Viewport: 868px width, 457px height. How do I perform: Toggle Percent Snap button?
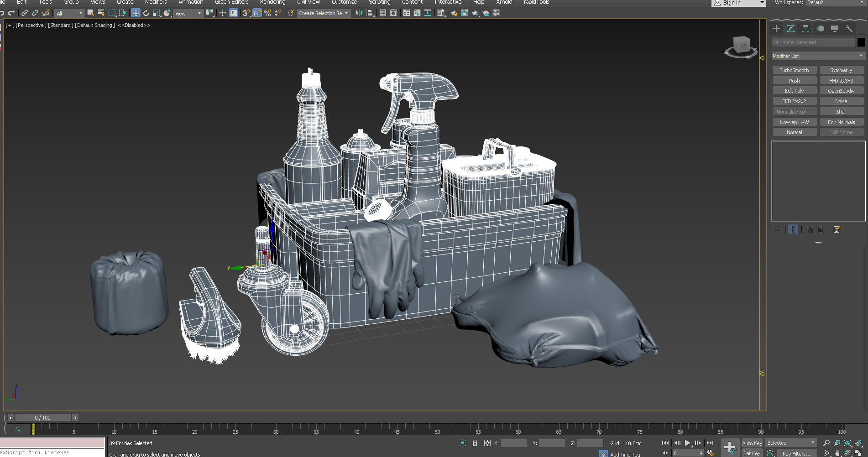267,13
